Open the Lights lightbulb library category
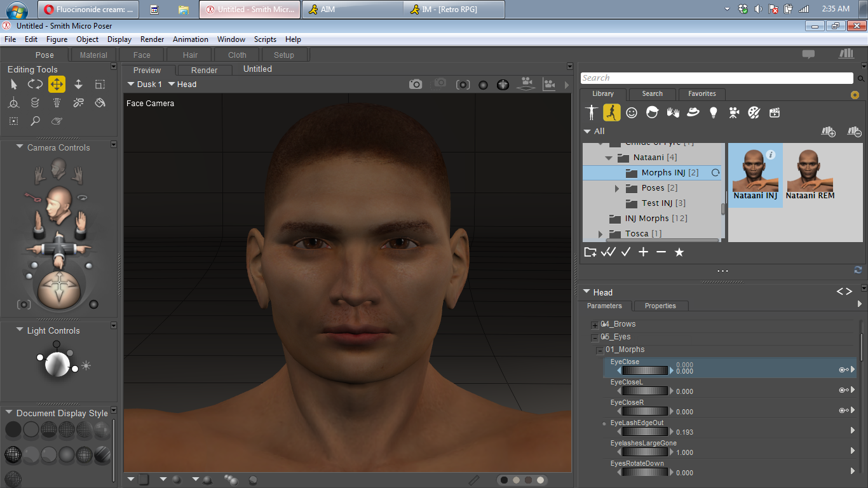The width and height of the screenshot is (868, 488). click(x=714, y=112)
